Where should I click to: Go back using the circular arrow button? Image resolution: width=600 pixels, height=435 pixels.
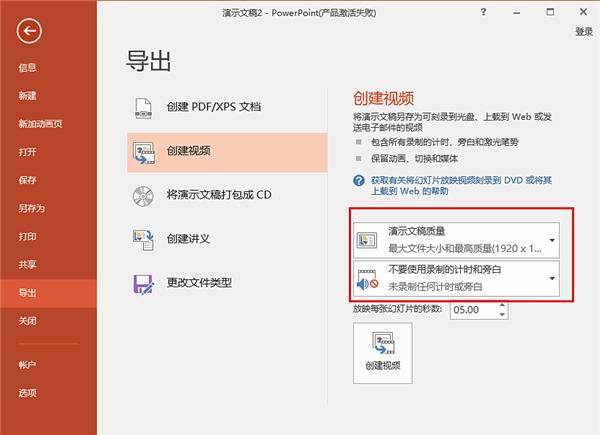[x=29, y=31]
